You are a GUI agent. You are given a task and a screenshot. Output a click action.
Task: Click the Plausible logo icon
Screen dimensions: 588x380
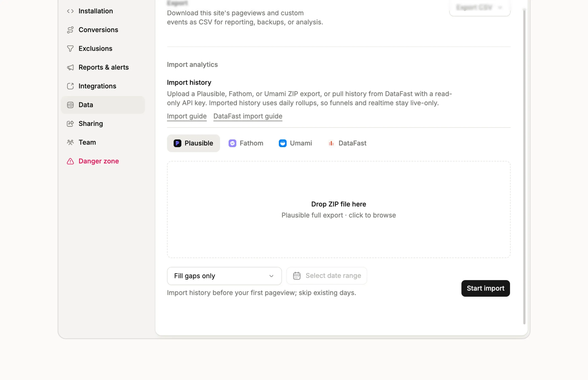[177, 143]
